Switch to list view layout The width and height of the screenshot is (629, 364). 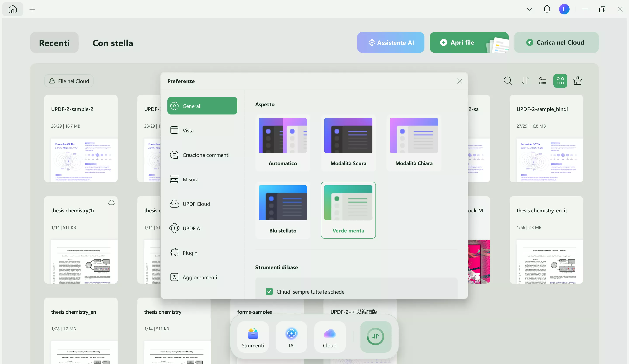pos(543,81)
